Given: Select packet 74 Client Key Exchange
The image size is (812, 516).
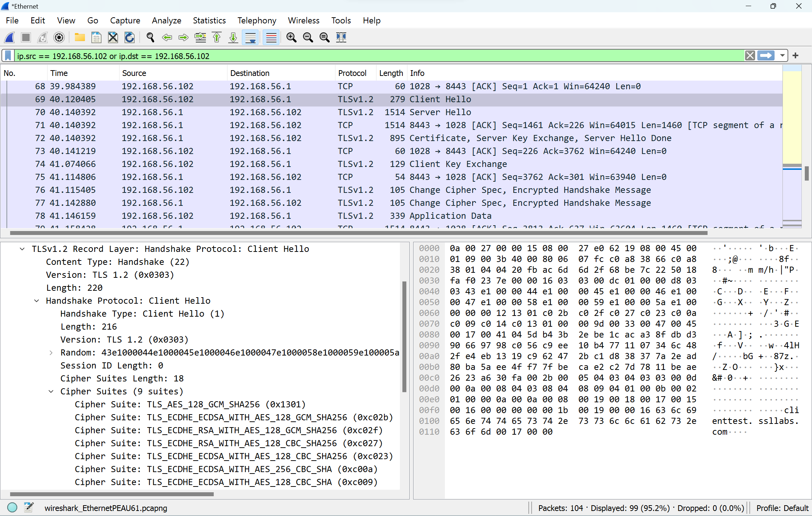Looking at the screenshot, I should tap(392, 164).
